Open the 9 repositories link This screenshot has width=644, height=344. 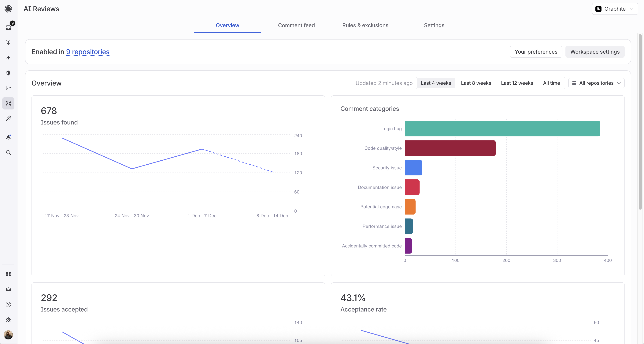88,52
